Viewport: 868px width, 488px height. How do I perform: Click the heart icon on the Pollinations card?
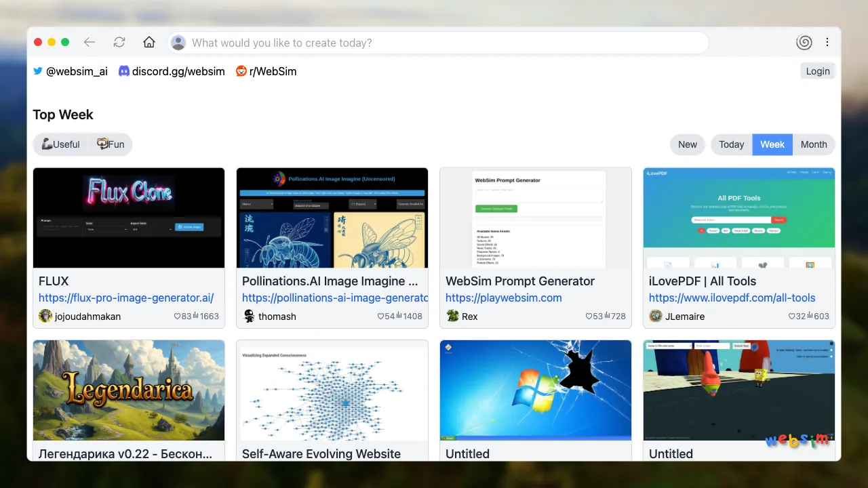(x=381, y=316)
